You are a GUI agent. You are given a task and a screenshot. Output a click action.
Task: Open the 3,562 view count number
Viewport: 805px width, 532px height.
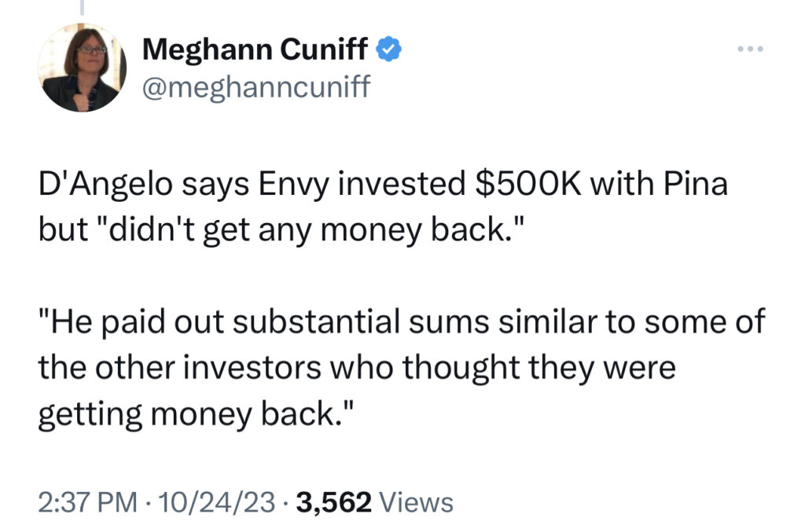(333, 502)
